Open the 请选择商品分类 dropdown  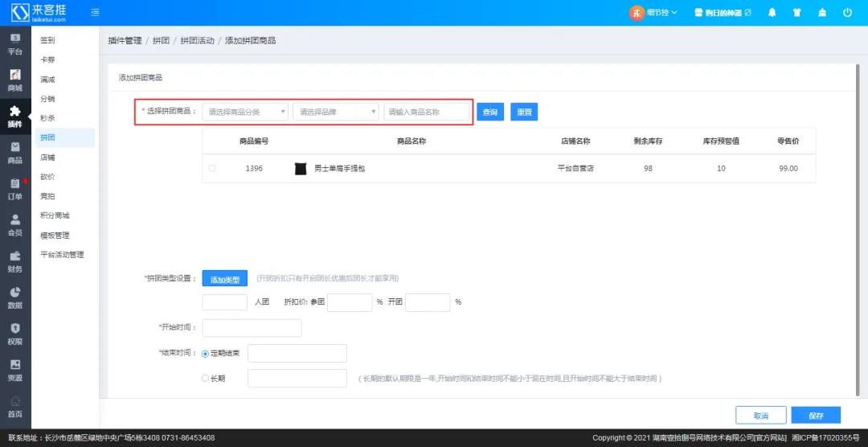click(245, 112)
